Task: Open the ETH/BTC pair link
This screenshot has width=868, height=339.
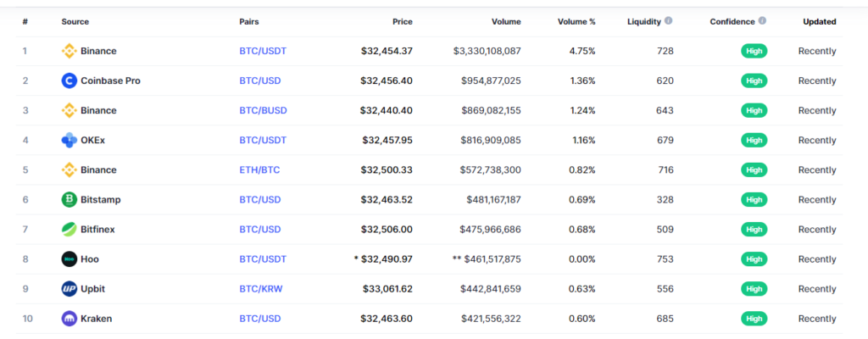Action: tap(259, 169)
